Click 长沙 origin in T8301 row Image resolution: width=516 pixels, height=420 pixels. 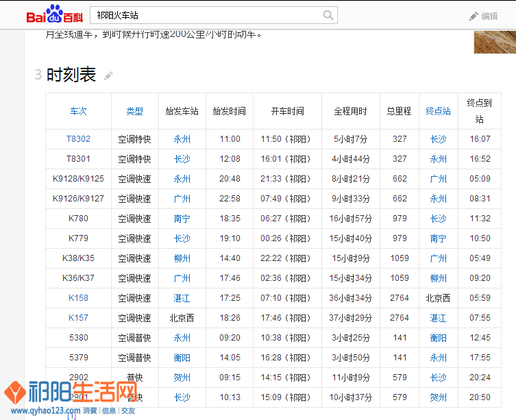[x=182, y=159]
